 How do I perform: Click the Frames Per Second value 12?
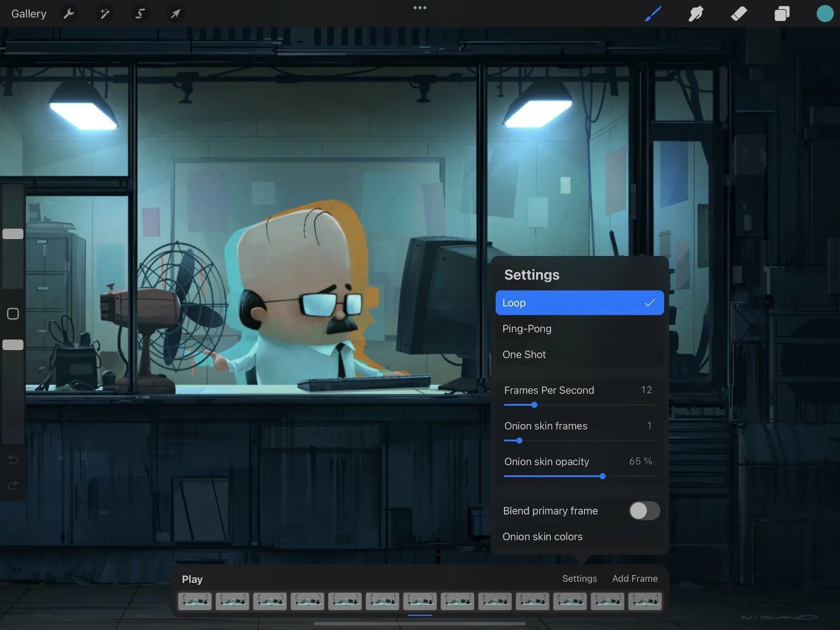[646, 390]
